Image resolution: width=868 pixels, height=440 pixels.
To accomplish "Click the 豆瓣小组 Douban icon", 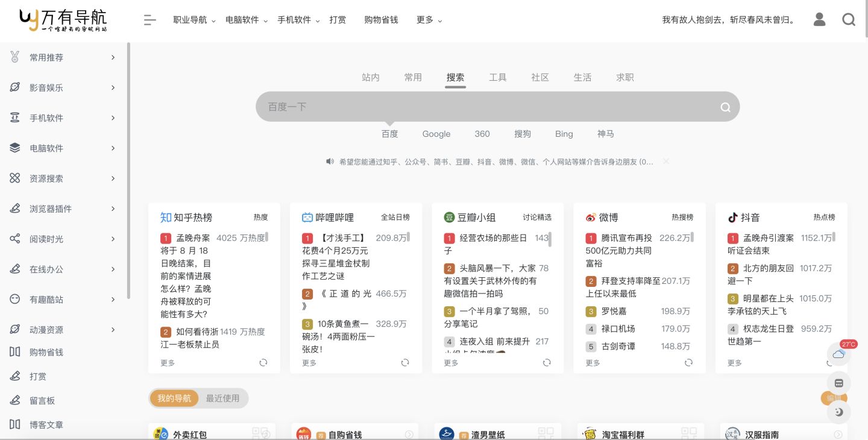I will point(449,217).
